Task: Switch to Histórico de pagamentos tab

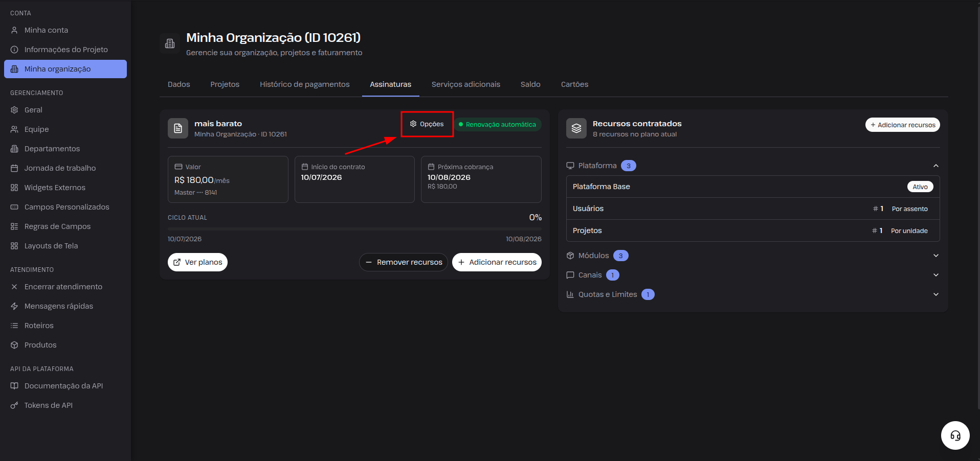Action: click(x=304, y=84)
